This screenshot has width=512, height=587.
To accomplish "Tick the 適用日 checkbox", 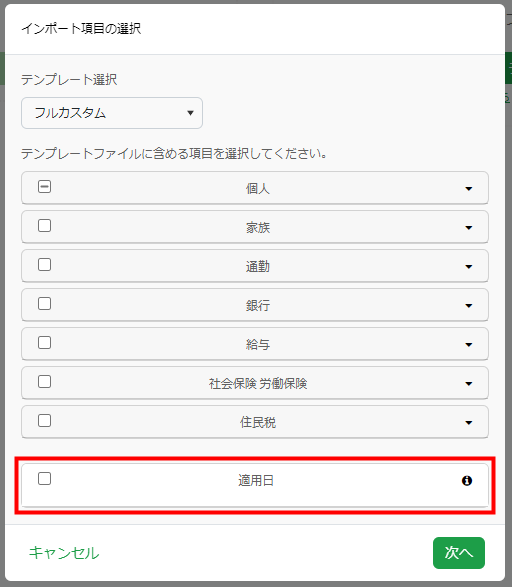I will tap(45, 478).
